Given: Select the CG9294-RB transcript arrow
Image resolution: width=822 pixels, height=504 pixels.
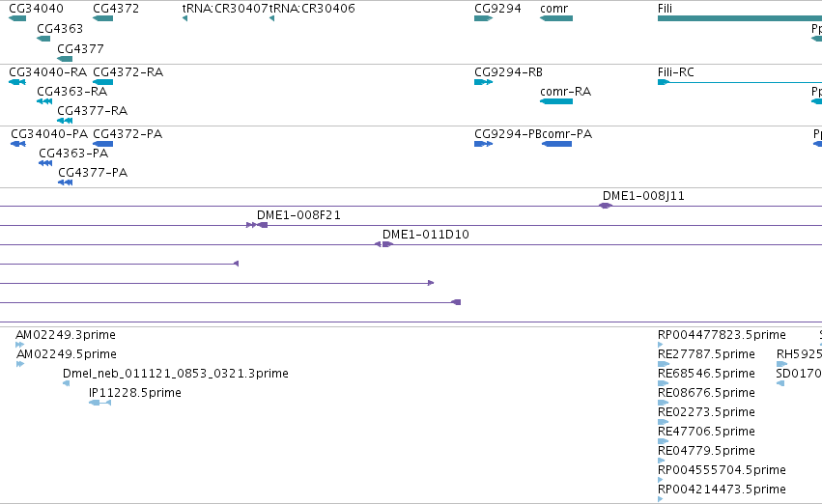Looking at the screenshot, I should coord(483,82).
